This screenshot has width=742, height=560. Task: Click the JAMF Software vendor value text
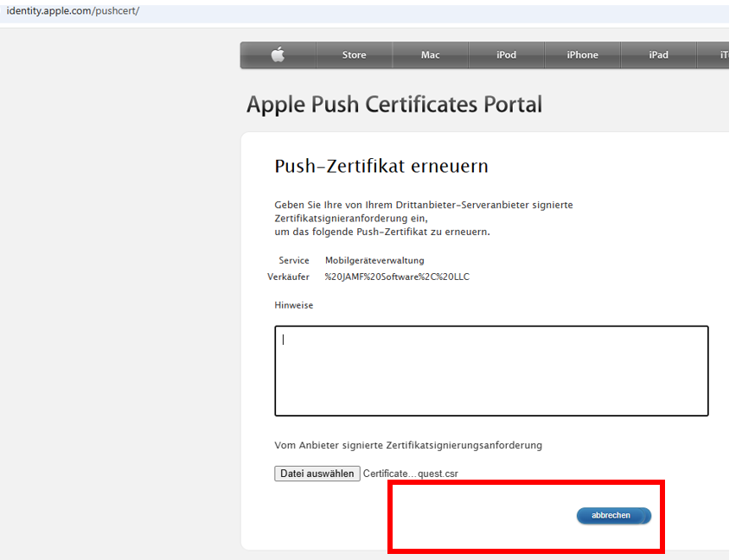(397, 277)
